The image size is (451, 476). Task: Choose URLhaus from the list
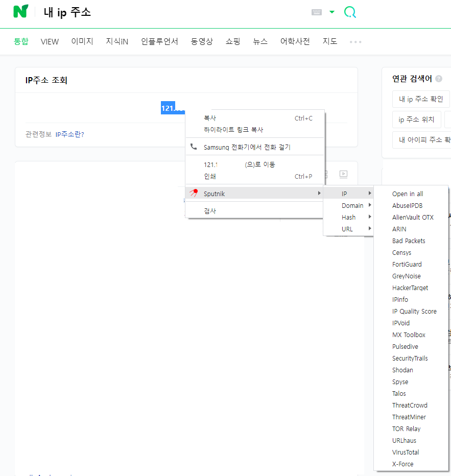[411, 440]
